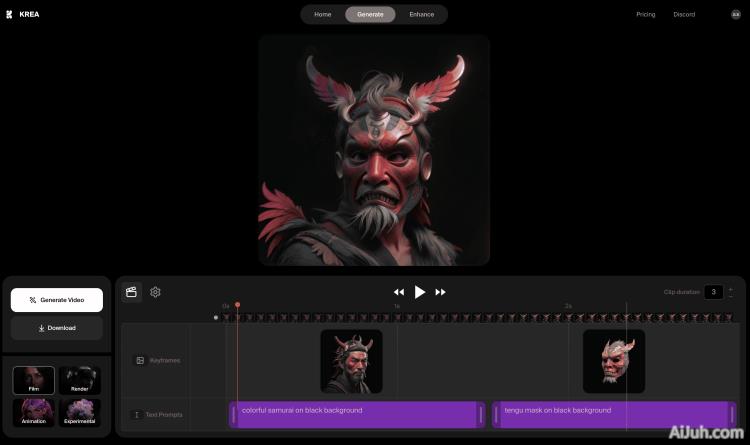
Task: Click the KREA logo icon
Action: [x=9, y=14]
